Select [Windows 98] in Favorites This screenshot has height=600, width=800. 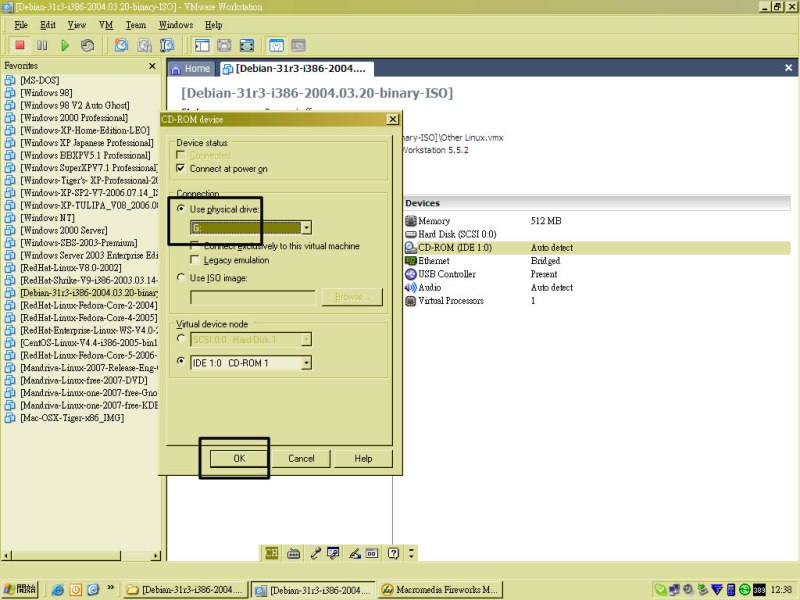click(46, 93)
